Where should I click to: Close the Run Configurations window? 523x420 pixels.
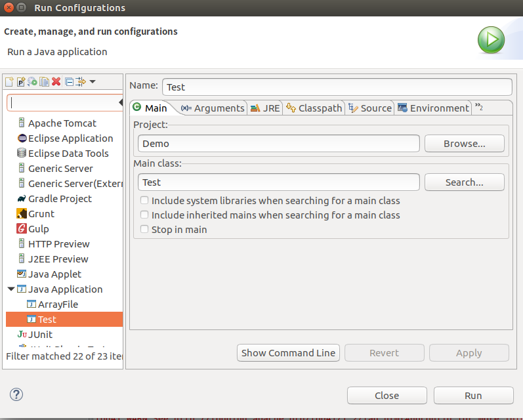click(x=9, y=7)
